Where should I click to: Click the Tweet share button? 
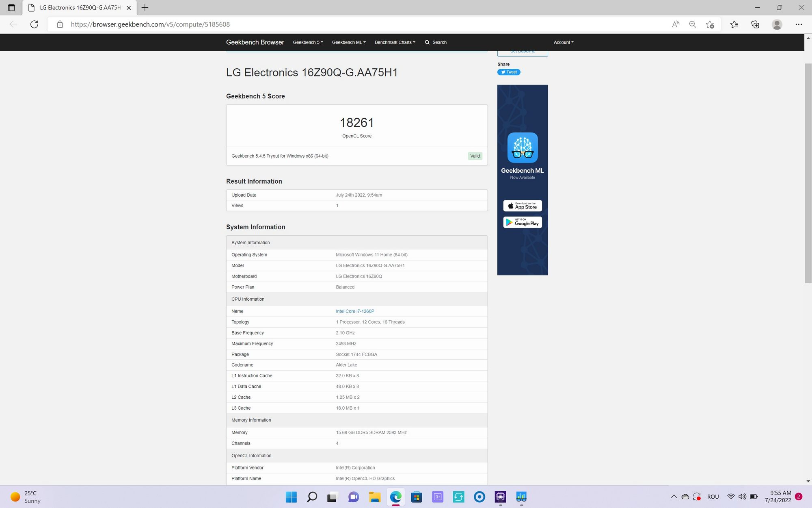pos(509,72)
